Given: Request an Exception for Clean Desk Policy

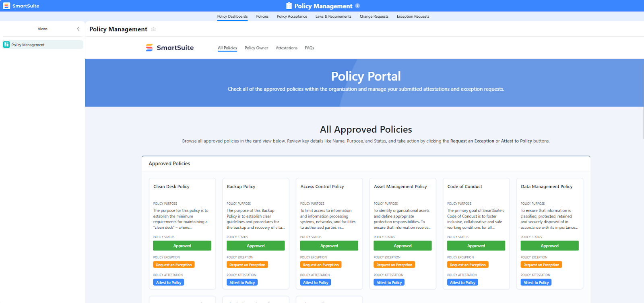Looking at the screenshot, I should coord(174,265).
